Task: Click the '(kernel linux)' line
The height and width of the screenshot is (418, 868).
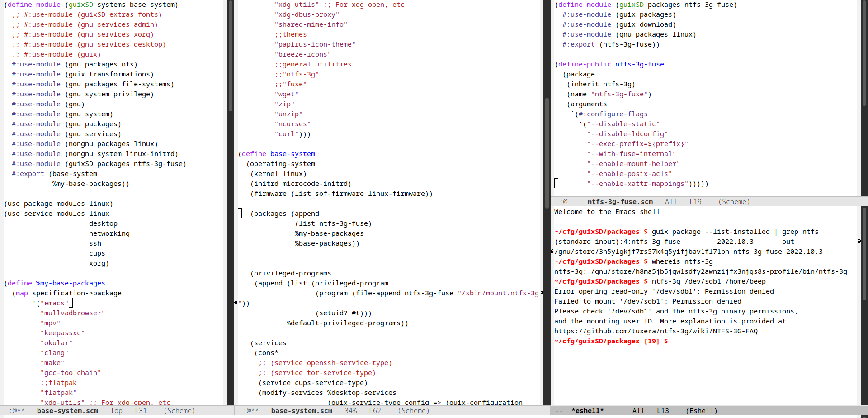Action: click(x=278, y=174)
